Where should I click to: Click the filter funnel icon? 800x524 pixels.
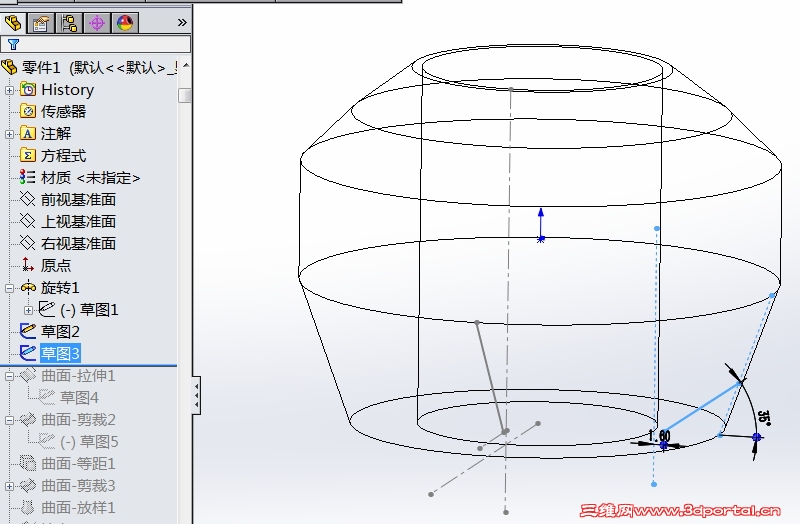(x=13, y=44)
